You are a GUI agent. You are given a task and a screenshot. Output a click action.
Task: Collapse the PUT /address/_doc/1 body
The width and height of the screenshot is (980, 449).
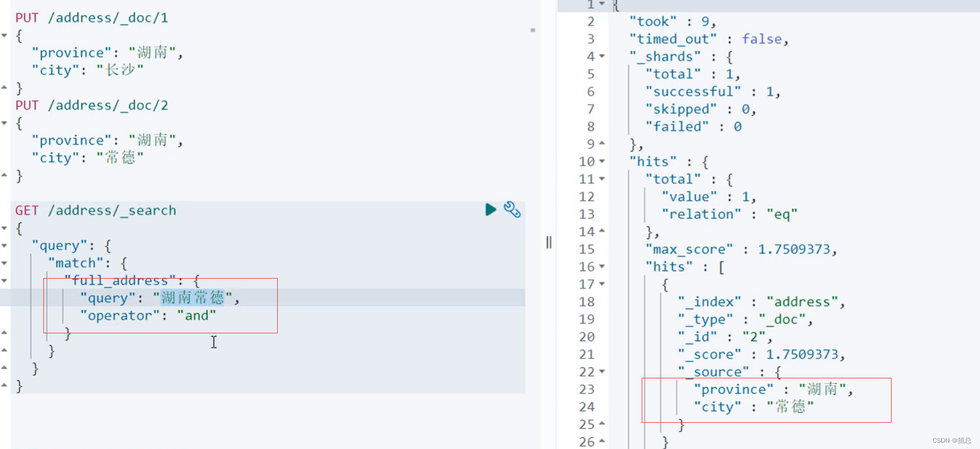tap(5, 35)
